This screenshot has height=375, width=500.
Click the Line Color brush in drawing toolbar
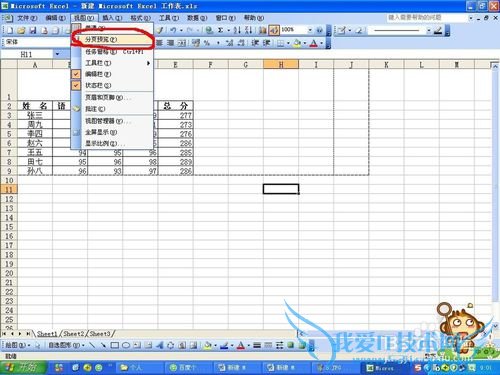pyautogui.click(x=224, y=345)
